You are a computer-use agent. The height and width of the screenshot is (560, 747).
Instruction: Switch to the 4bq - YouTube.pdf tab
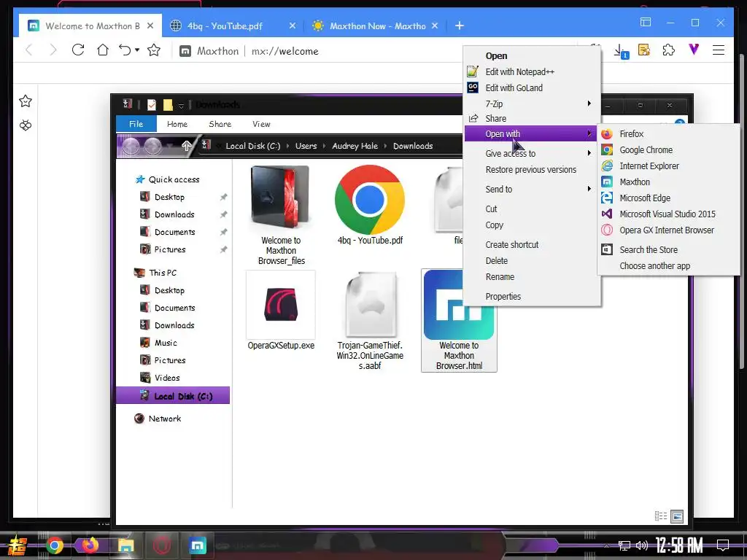coord(225,26)
